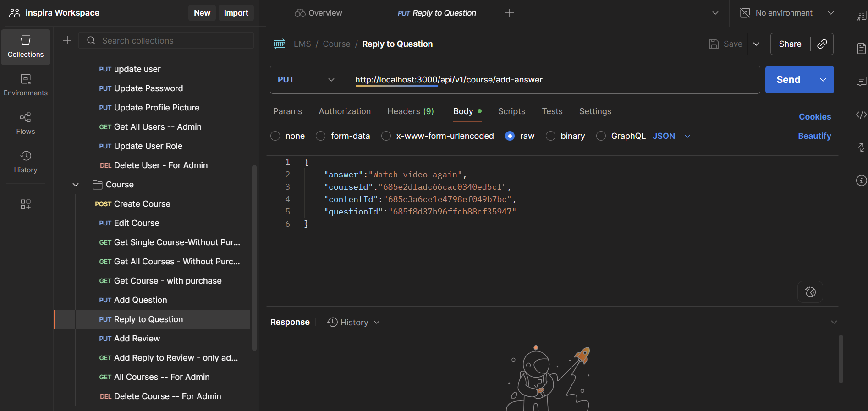Select the binary body type radio
This screenshot has width=868, height=411.
point(551,136)
